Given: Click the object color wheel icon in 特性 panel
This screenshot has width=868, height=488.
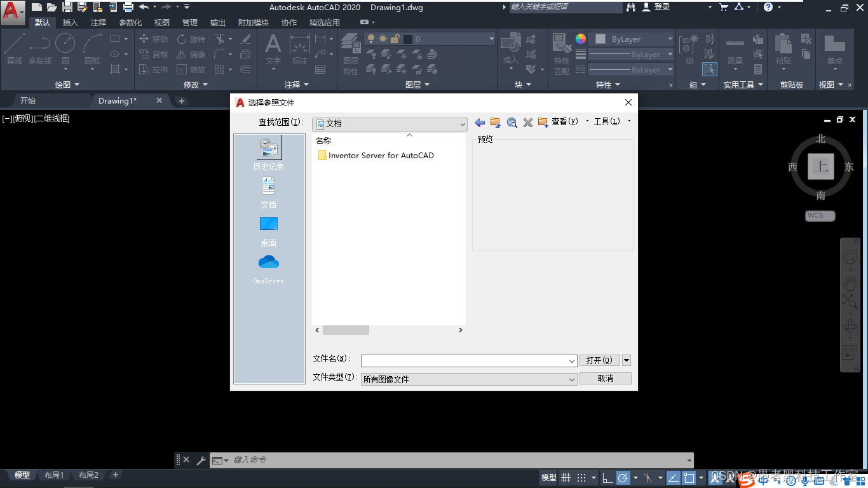Looking at the screenshot, I should [581, 39].
